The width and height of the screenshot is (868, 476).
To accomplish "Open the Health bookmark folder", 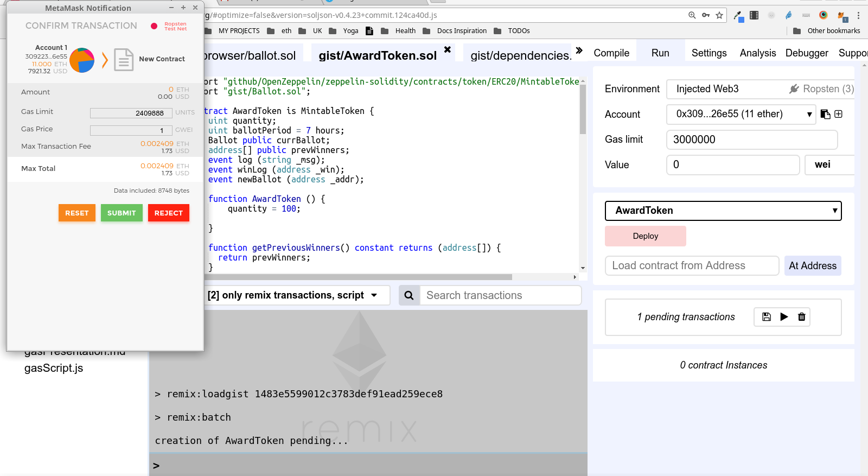I will [398, 31].
